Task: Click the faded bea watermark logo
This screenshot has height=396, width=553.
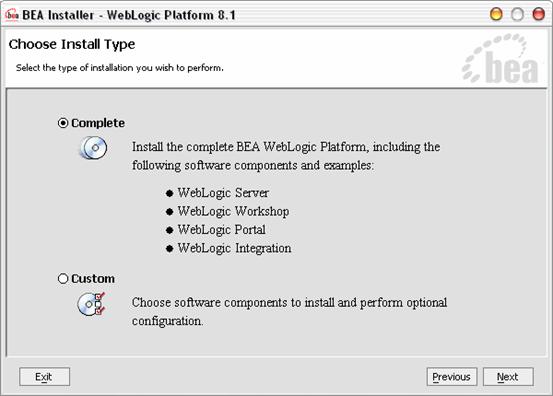Action: pyautogui.click(x=500, y=59)
